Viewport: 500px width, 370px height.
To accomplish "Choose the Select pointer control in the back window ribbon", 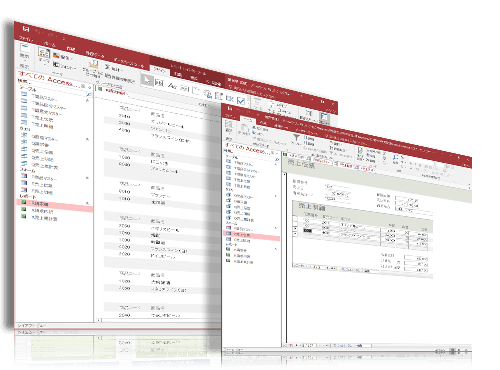I will (x=147, y=80).
